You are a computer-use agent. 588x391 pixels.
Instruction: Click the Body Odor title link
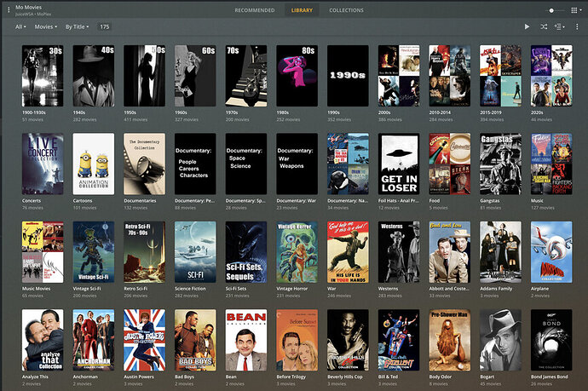tap(441, 377)
